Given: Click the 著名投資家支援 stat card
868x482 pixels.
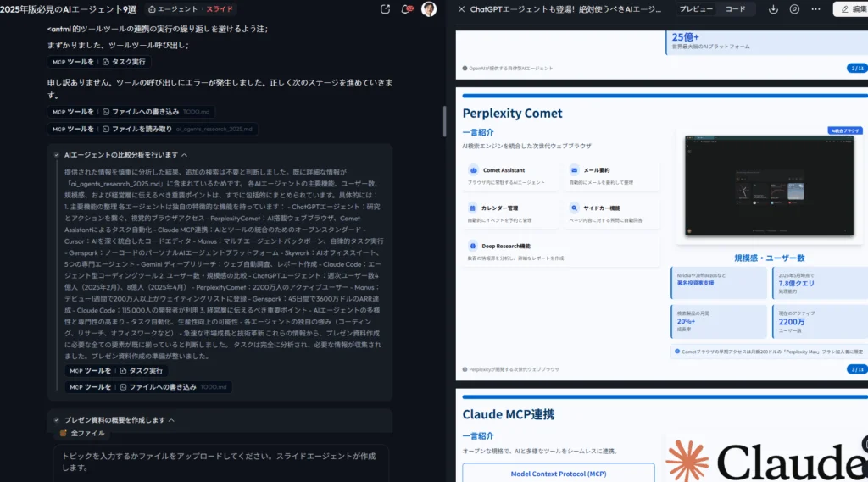Looking at the screenshot, I should tap(719, 283).
